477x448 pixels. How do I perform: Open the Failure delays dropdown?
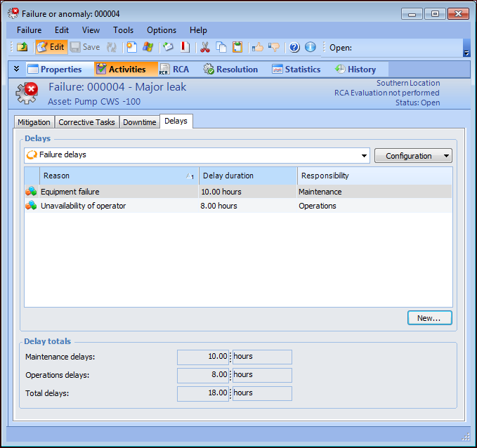tap(363, 155)
